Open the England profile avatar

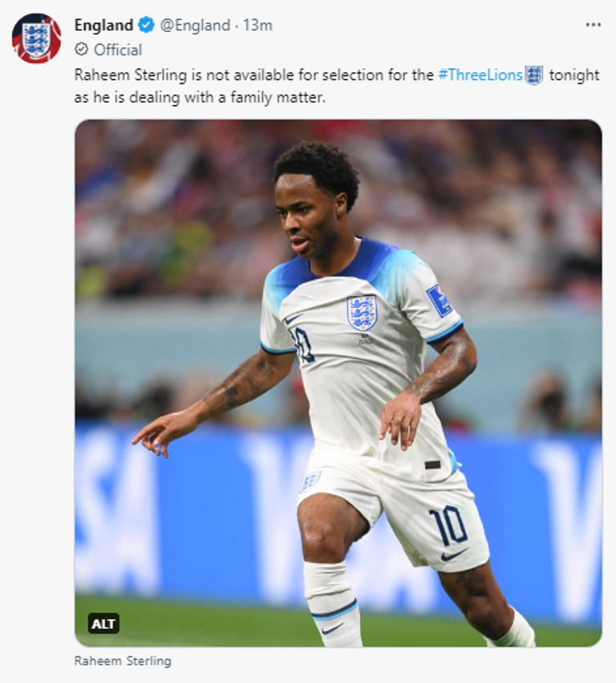tap(36, 39)
